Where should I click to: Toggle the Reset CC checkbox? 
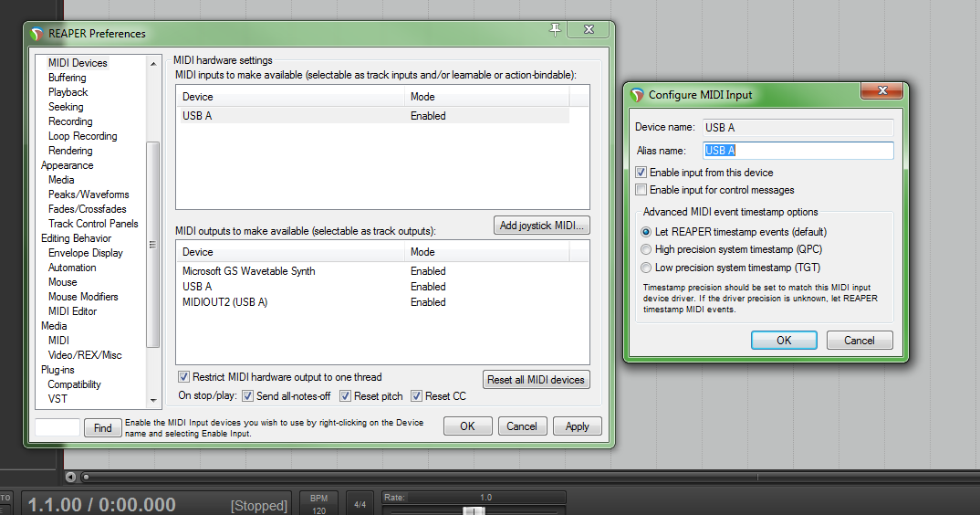point(416,396)
